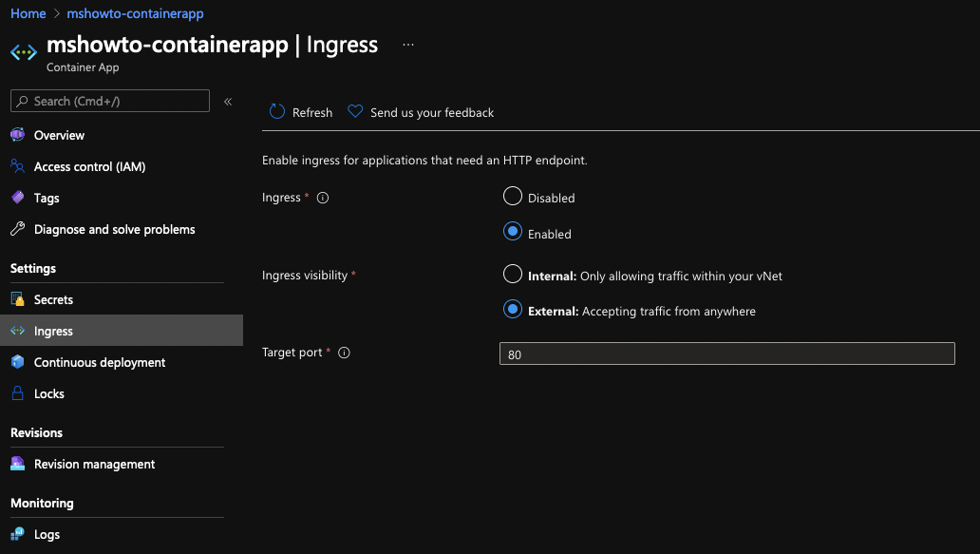
Task: Click the Locks padlock icon
Action: click(x=17, y=393)
